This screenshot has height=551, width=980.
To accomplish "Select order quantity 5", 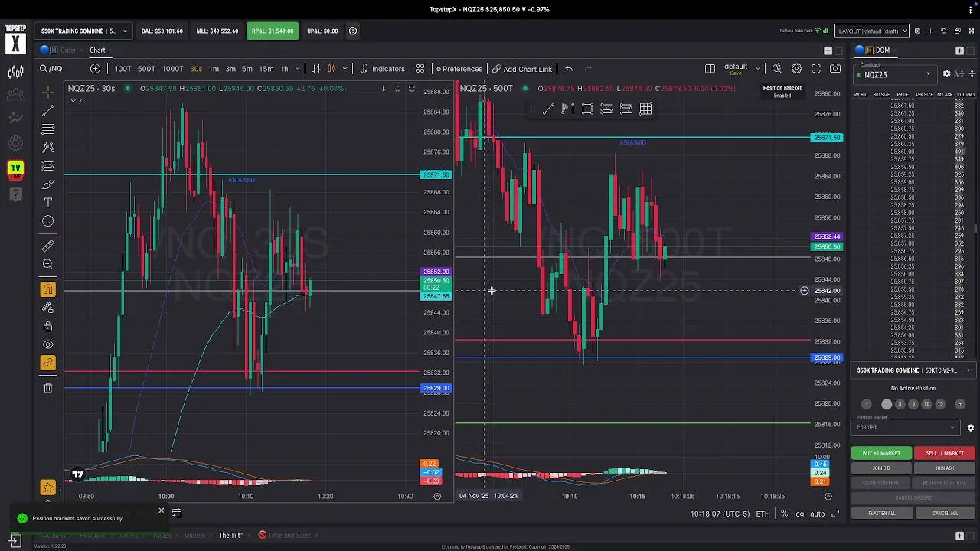I will 913,404.
